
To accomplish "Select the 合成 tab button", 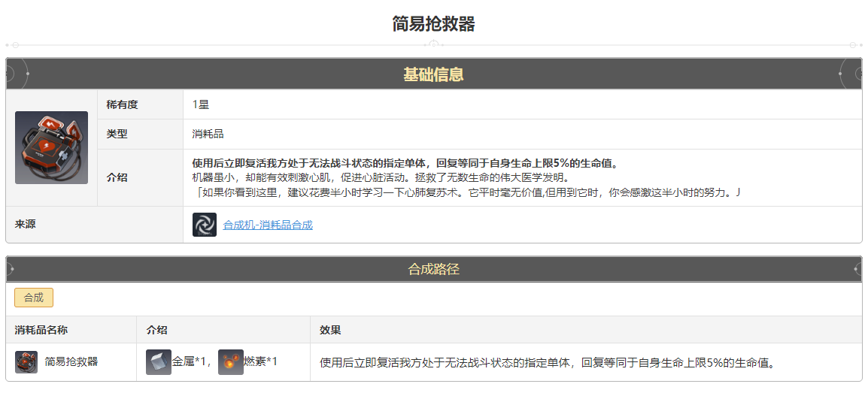I will pyautogui.click(x=34, y=298).
